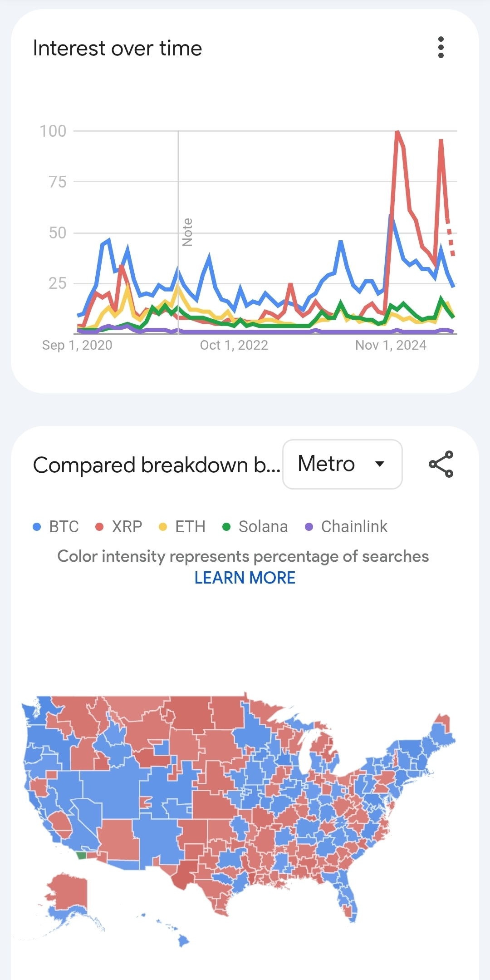Click the dropdown arrow next to Metro
This screenshot has width=490, height=980.
coord(380,464)
